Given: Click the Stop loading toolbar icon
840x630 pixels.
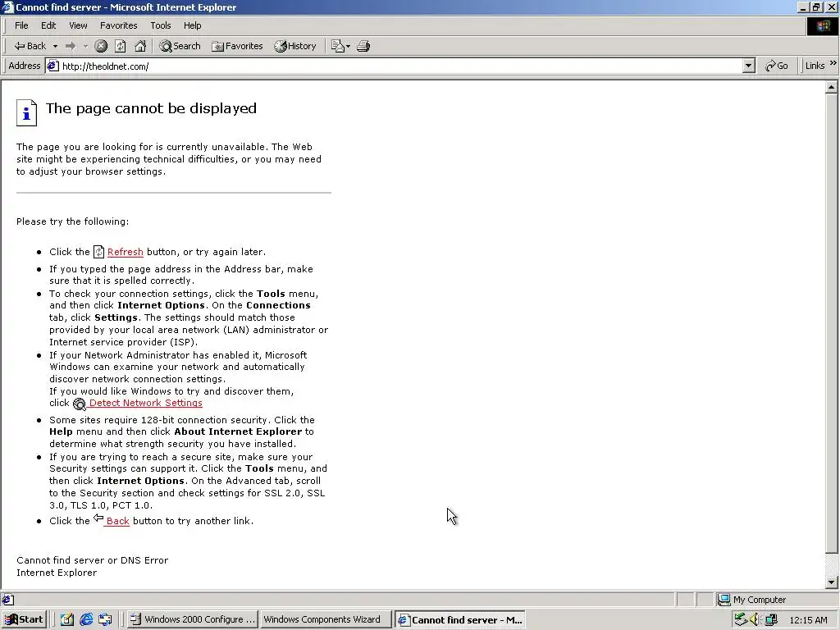Looking at the screenshot, I should pyautogui.click(x=101, y=46).
